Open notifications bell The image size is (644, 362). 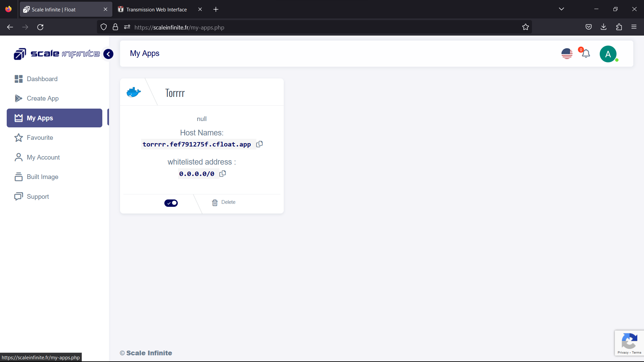coord(586,54)
